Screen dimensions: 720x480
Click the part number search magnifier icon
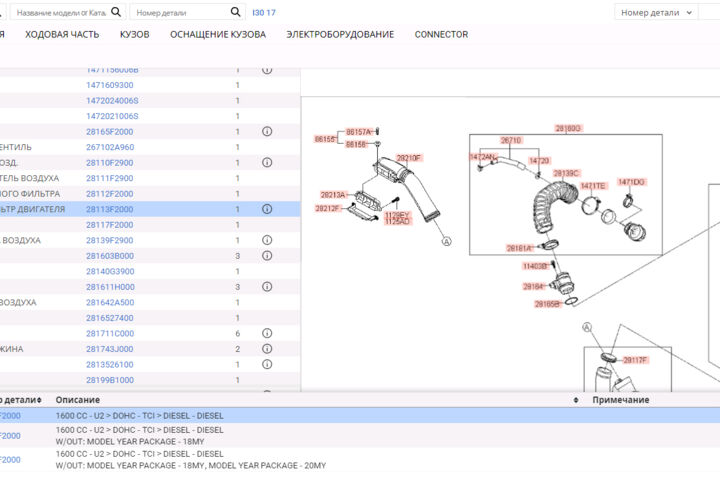[x=235, y=12]
